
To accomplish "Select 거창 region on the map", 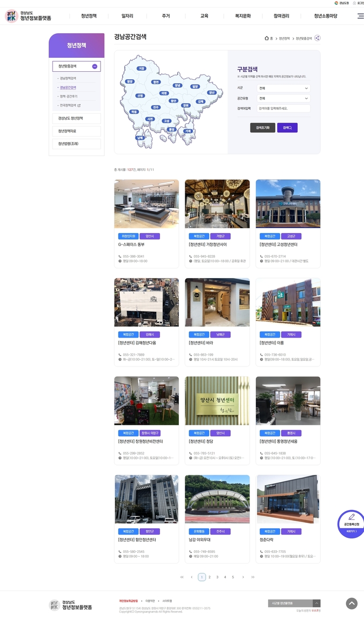I will tap(141, 69).
